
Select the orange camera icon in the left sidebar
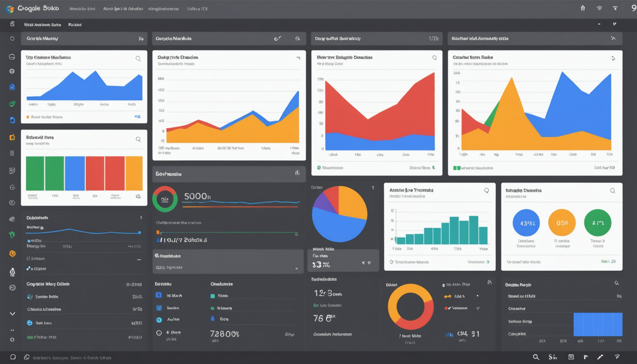[12, 137]
